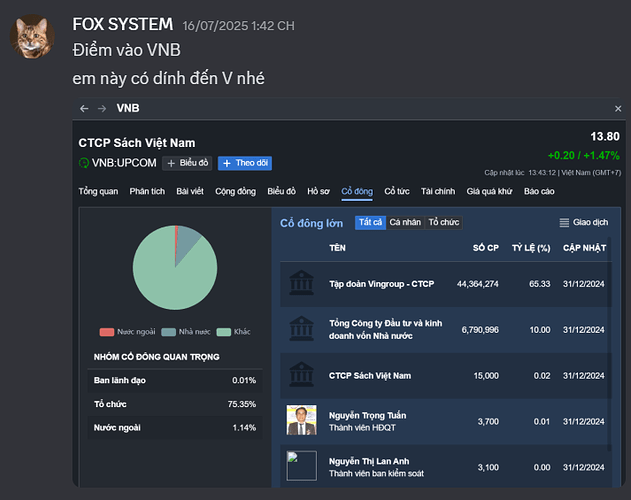Image resolution: width=631 pixels, height=500 pixels.
Task: Click the share count 6,790,996
Action: (x=480, y=330)
